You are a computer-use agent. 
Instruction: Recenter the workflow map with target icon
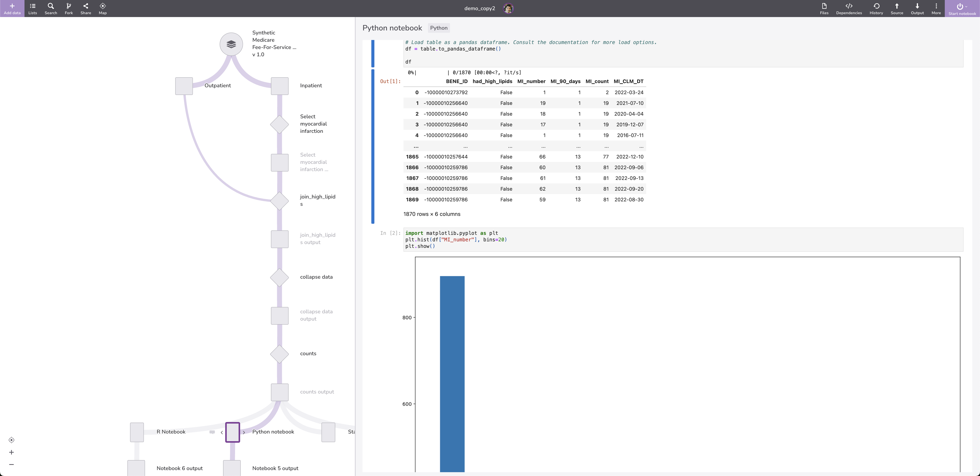click(11, 440)
